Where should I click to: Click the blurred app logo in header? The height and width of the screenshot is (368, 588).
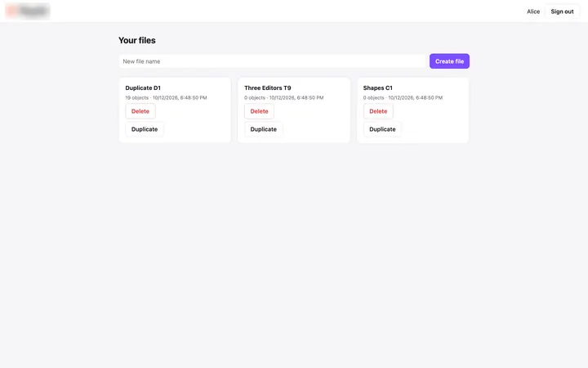28,11
